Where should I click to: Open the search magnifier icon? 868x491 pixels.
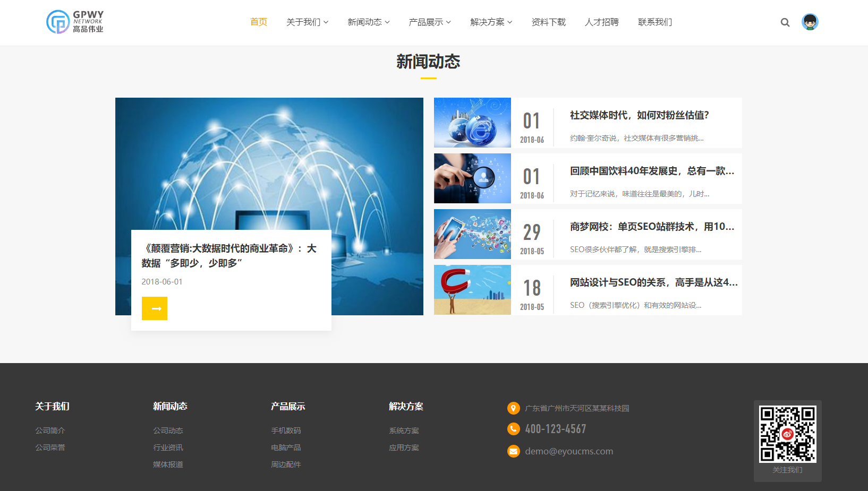(x=785, y=22)
